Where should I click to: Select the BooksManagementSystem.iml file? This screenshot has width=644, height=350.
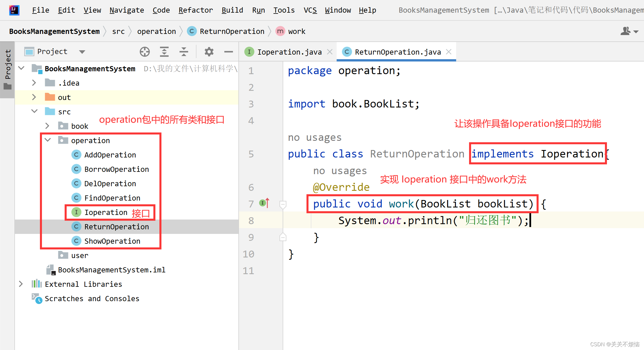coord(111,270)
